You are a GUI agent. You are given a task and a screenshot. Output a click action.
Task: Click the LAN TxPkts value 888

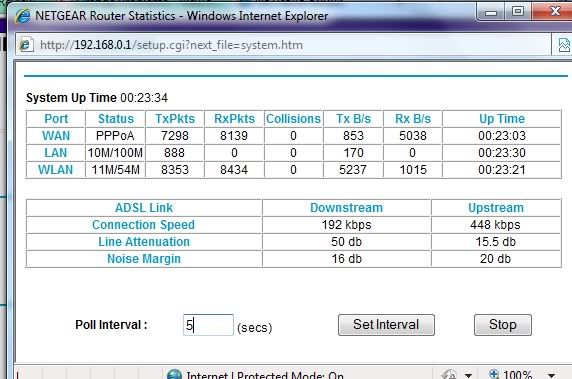pos(174,152)
